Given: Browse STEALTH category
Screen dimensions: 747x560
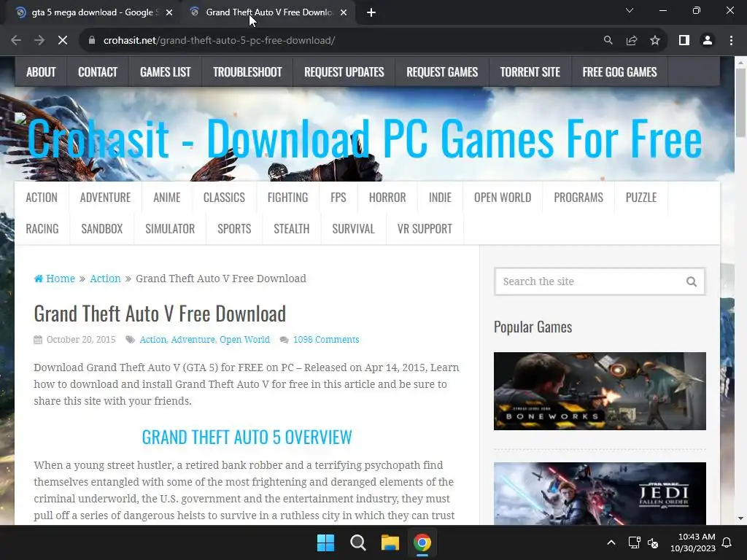Looking at the screenshot, I should tap(292, 228).
